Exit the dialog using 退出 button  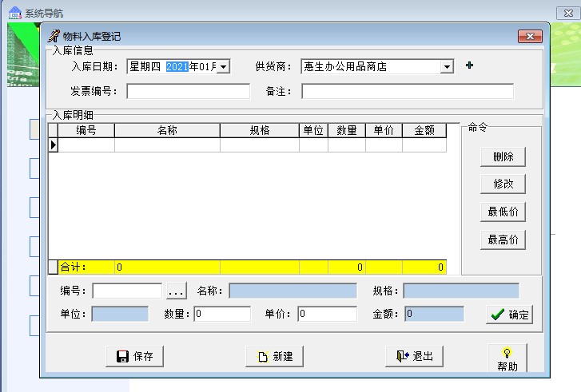coord(414,356)
